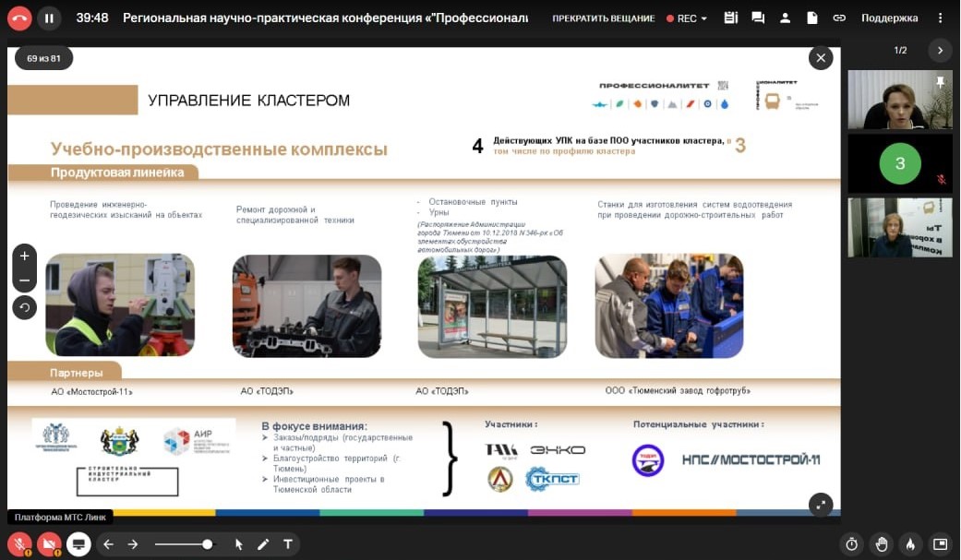The width and height of the screenshot is (961, 560).
Task: Click the copy invitation link icon
Action: 838,18
